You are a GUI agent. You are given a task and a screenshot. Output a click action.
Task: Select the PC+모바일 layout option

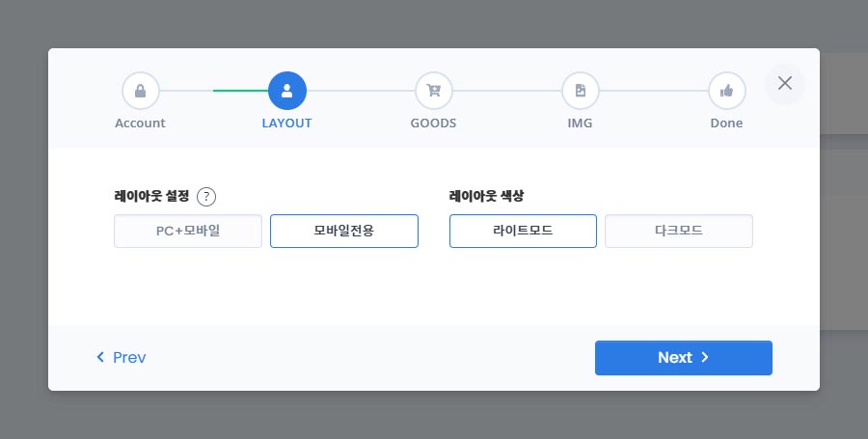tap(188, 232)
